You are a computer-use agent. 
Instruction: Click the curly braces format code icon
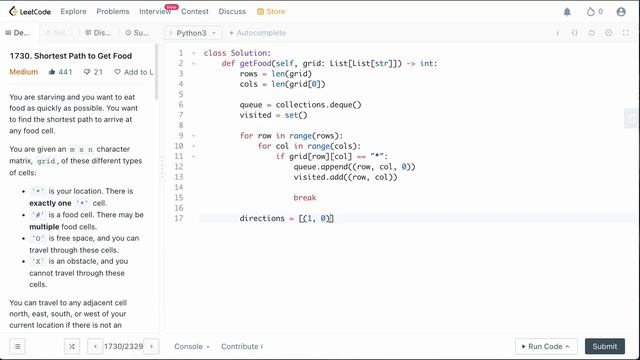coord(574,33)
